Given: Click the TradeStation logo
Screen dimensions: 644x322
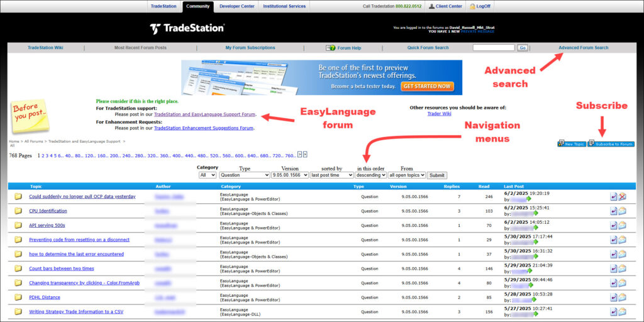Looking at the screenshot, I should click(x=187, y=28).
